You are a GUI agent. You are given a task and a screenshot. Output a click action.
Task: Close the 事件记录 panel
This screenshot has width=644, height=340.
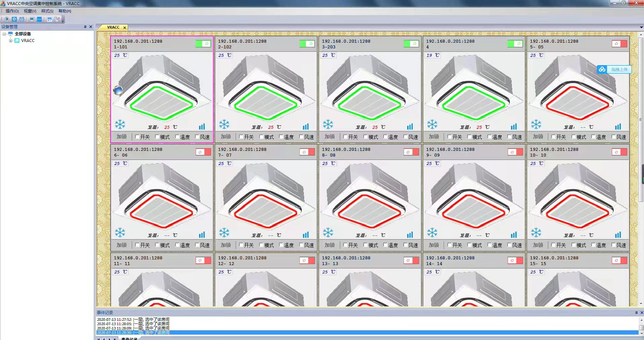tap(642, 312)
